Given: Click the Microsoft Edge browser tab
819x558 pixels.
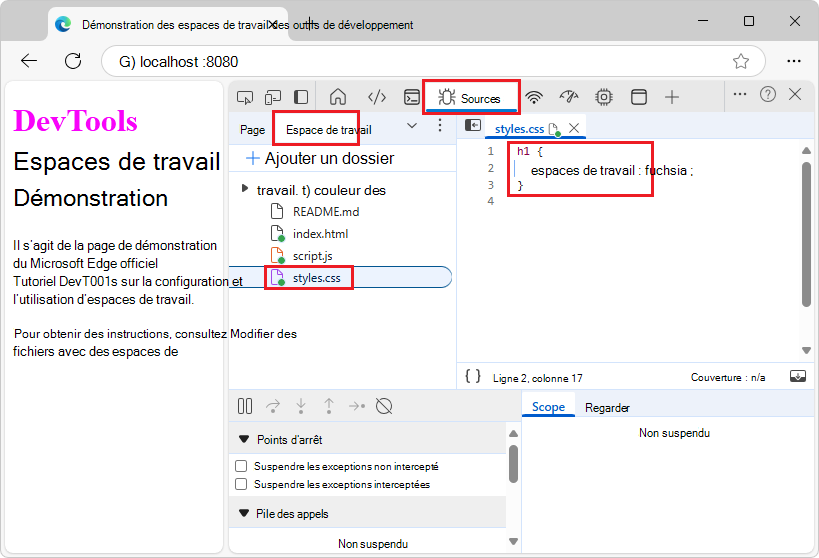Looking at the screenshot, I should (170, 25).
